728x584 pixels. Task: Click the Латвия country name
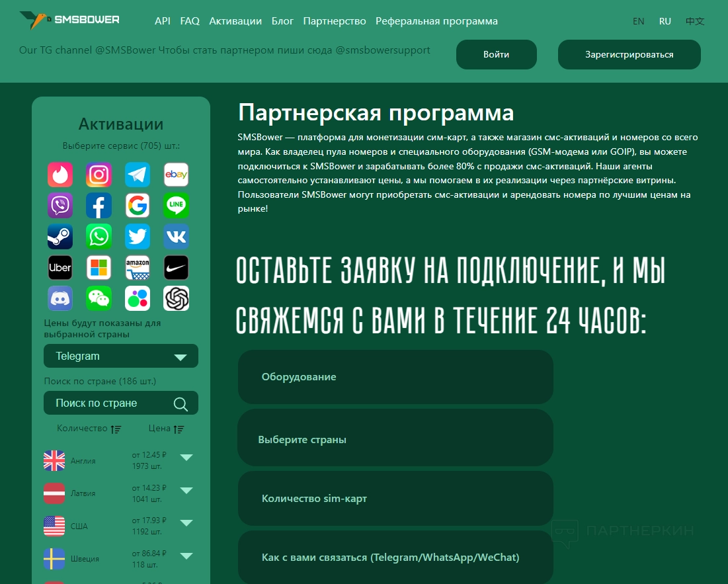pos(83,493)
